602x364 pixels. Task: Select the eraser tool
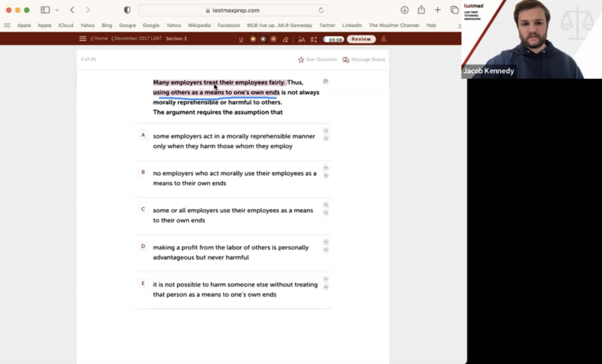point(285,39)
